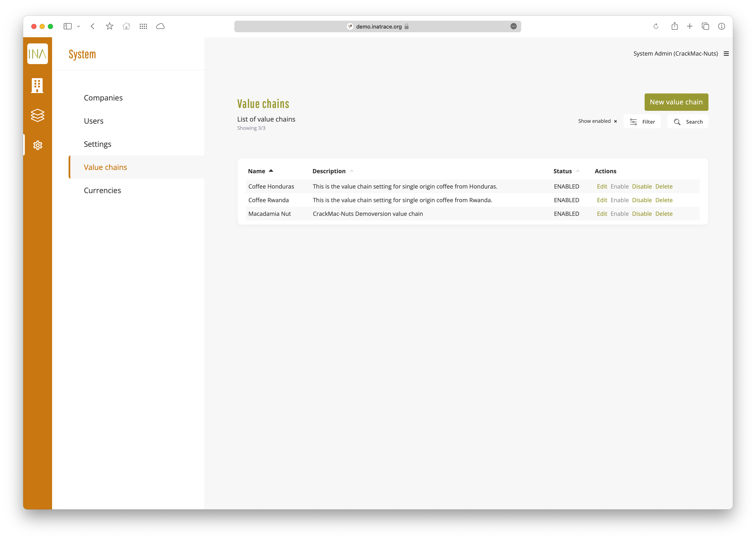Show the tab overview icon
Screen dimensions: 756x540
click(705, 26)
